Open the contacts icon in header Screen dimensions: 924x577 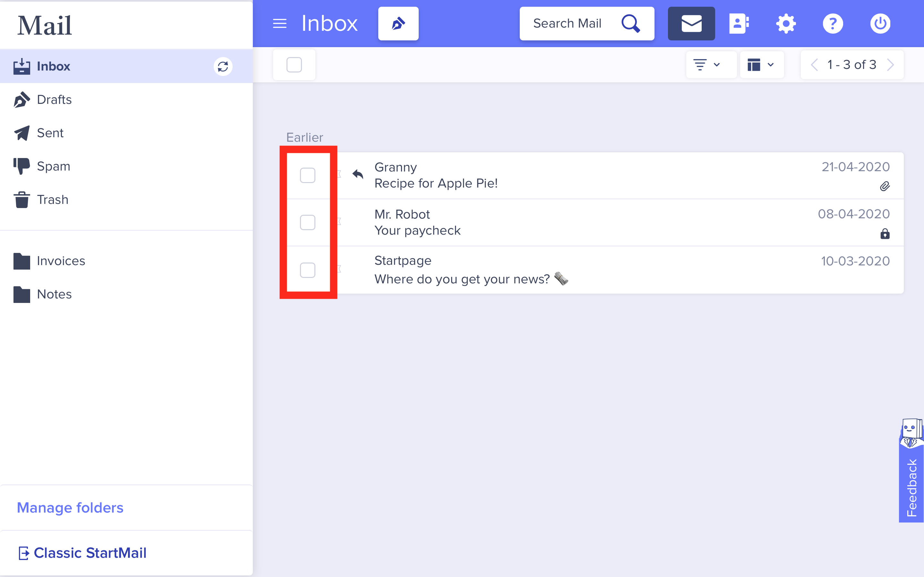(739, 24)
